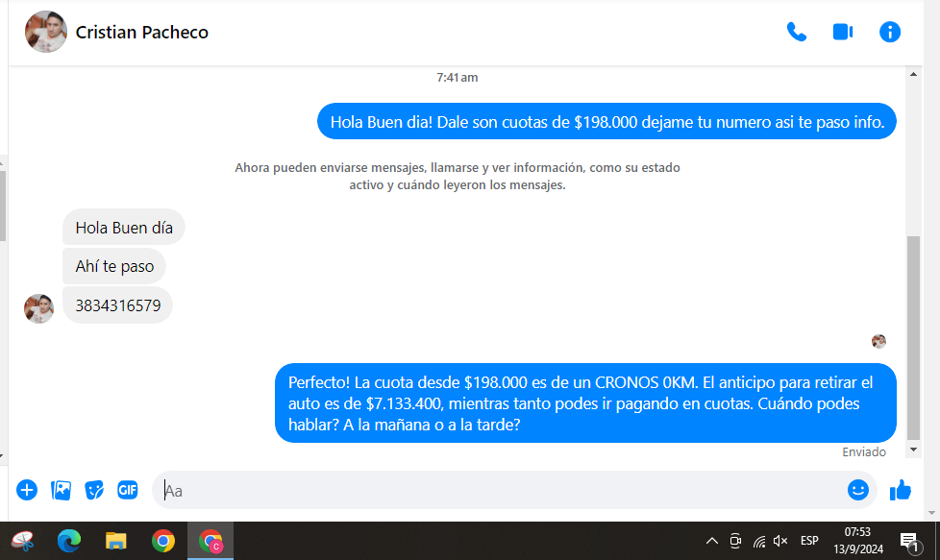Click the sender avatar beside 3834316579

pos(39,309)
